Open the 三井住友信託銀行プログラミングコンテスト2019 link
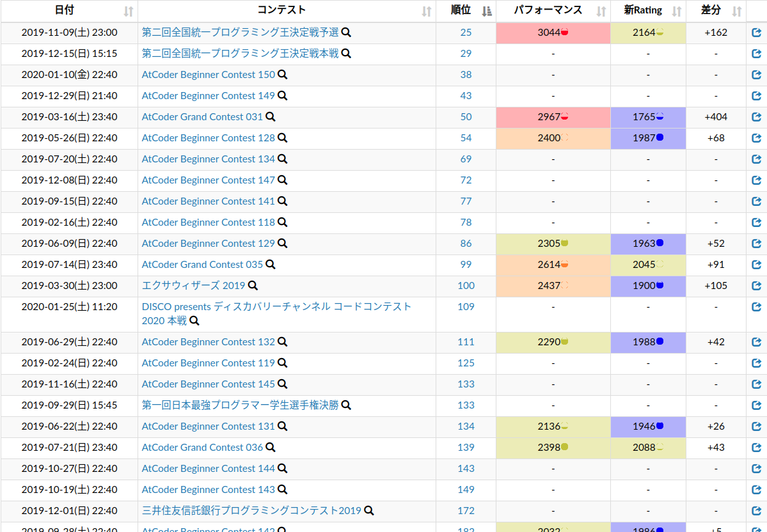767x532 pixels. point(251,510)
